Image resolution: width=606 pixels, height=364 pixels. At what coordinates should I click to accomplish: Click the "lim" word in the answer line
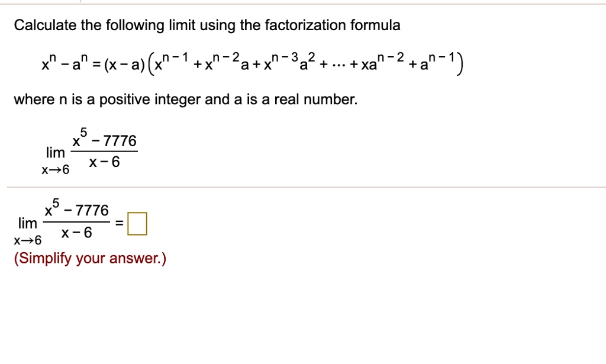(x=27, y=224)
